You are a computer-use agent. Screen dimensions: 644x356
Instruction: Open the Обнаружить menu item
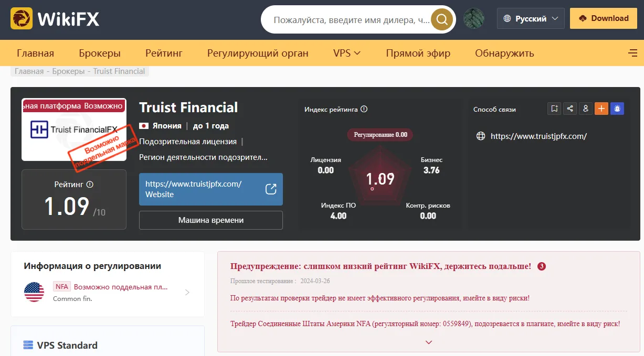click(504, 53)
